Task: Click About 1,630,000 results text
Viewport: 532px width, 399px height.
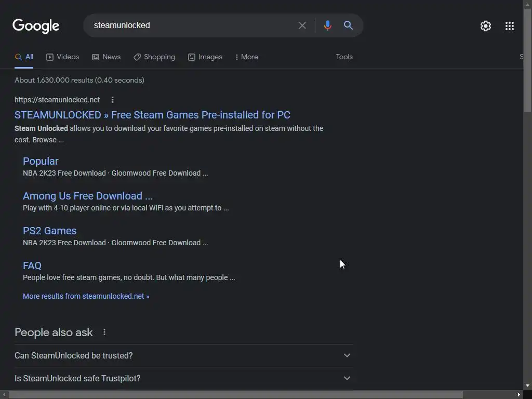Action: coord(79,80)
